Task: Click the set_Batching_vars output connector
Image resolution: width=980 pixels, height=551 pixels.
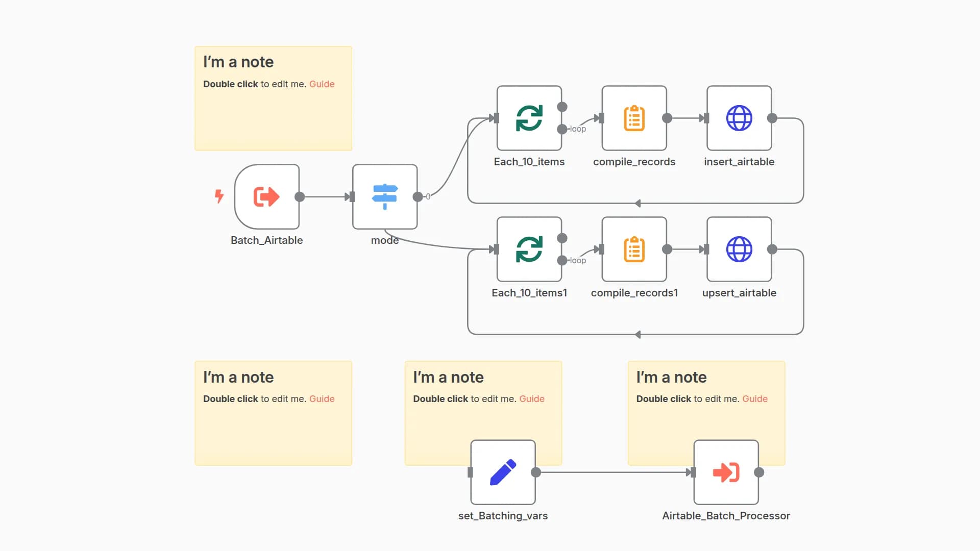Action: [x=536, y=472]
